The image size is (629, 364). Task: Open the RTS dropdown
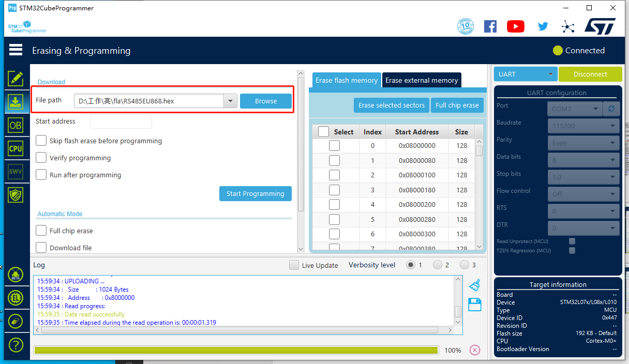point(583,211)
